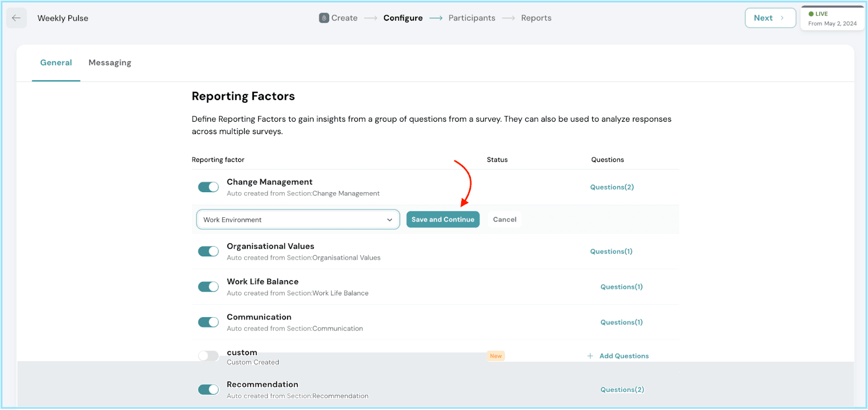Open Questions(2) link for Recommendation

(622, 390)
